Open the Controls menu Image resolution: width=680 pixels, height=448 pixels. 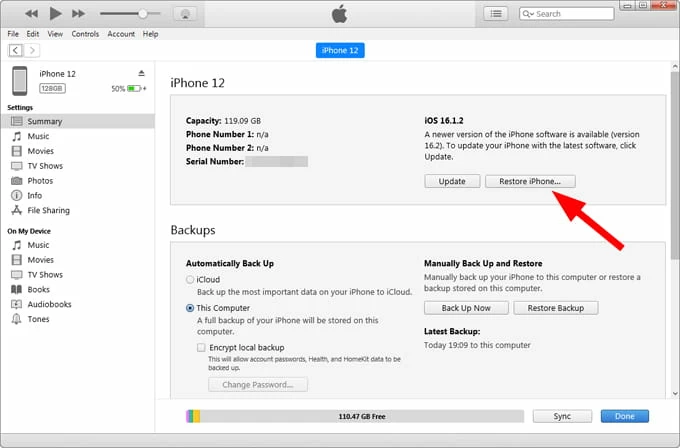coord(85,34)
